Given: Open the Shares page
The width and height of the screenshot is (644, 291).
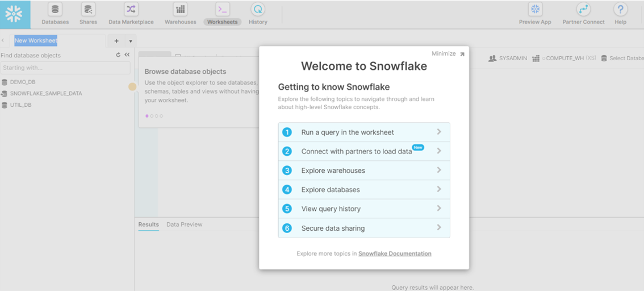Looking at the screenshot, I should 88,14.
